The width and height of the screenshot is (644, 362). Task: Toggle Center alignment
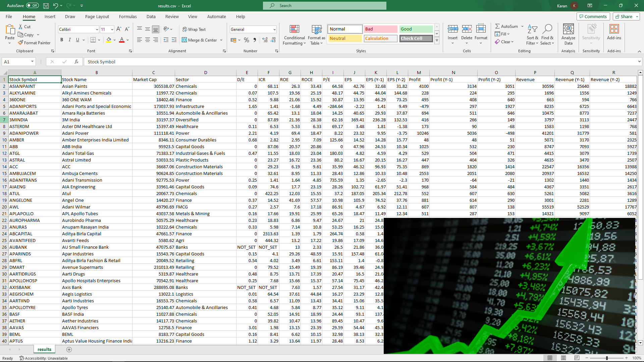click(148, 40)
